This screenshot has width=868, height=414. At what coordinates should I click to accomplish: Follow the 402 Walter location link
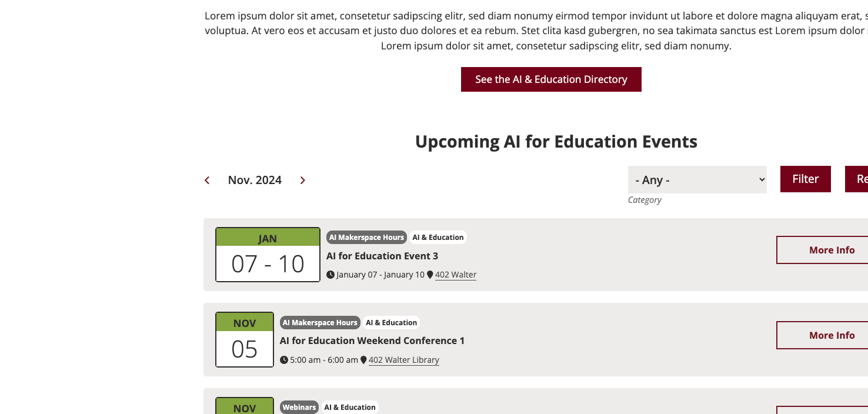click(x=456, y=275)
